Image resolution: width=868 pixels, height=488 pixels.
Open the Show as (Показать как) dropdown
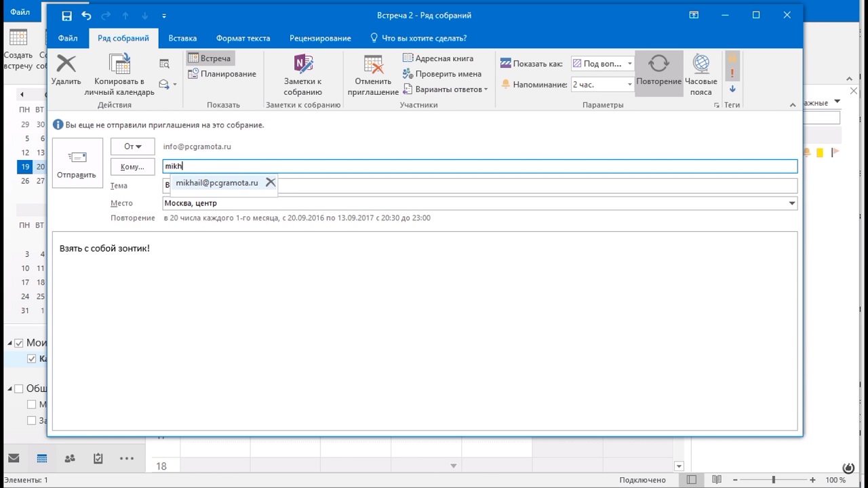629,64
